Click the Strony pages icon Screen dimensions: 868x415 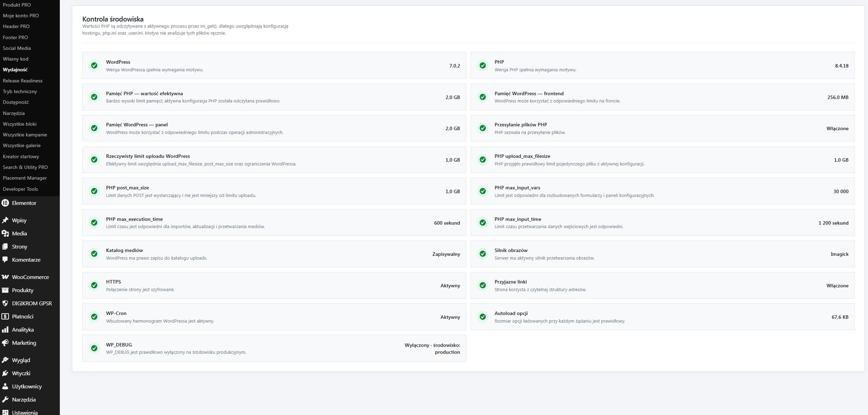(x=5, y=247)
